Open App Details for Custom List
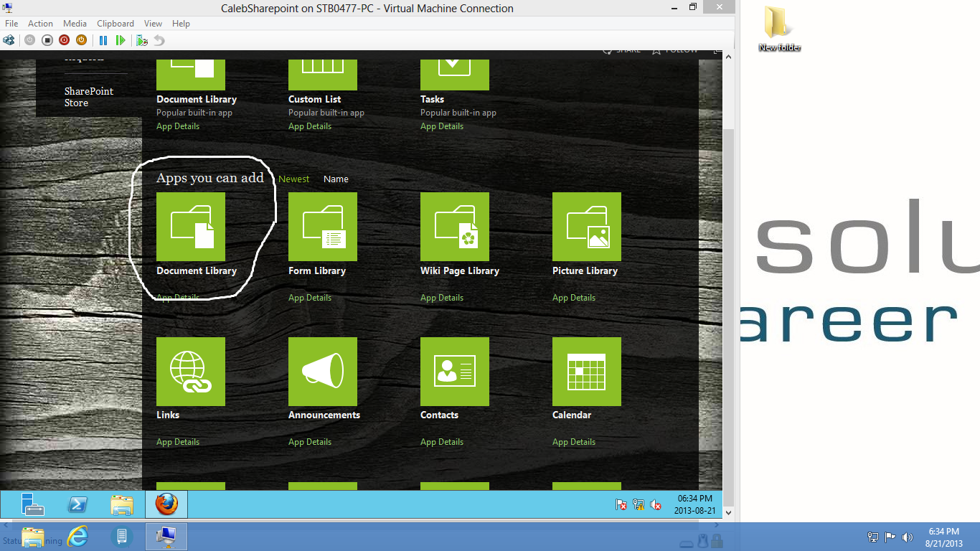Viewport: 980px width, 551px height. point(310,126)
